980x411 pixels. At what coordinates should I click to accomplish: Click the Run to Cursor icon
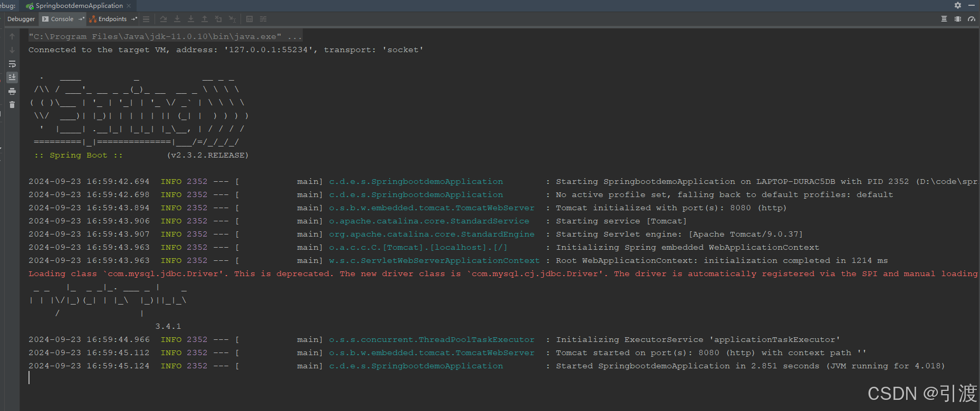coord(232,19)
